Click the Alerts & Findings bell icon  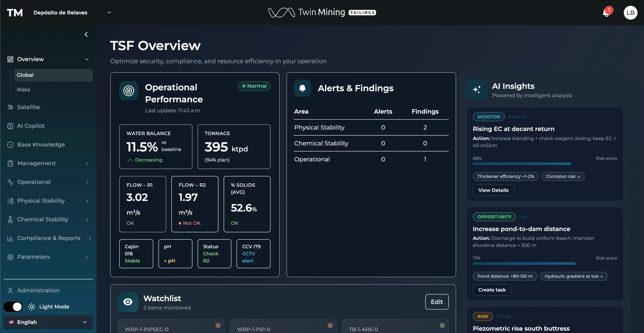pyautogui.click(x=302, y=88)
